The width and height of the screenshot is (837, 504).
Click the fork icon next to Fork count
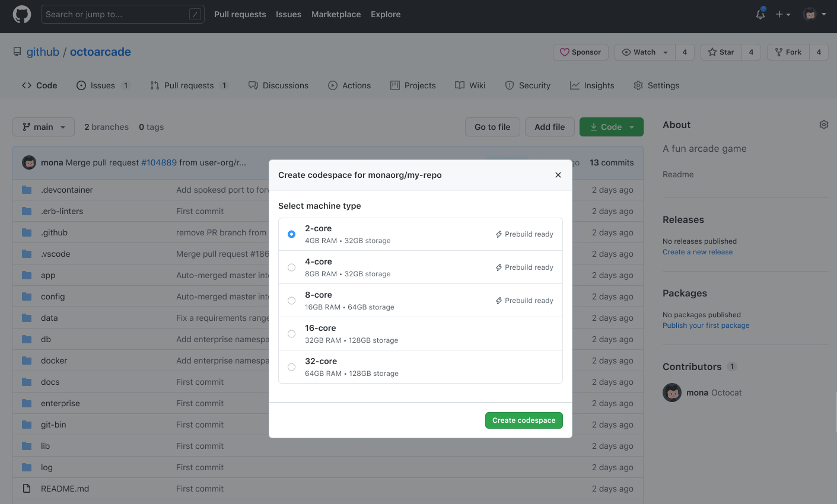click(x=780, y=52)
